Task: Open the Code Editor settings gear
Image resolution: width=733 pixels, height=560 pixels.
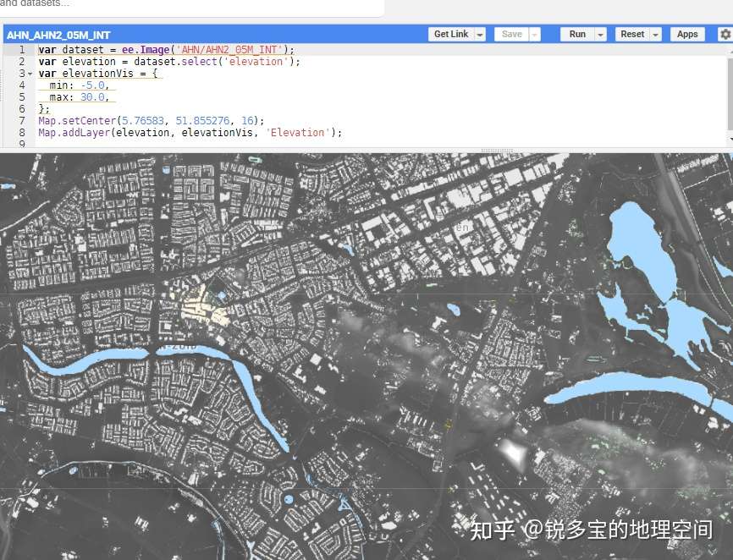Action: 726,34
